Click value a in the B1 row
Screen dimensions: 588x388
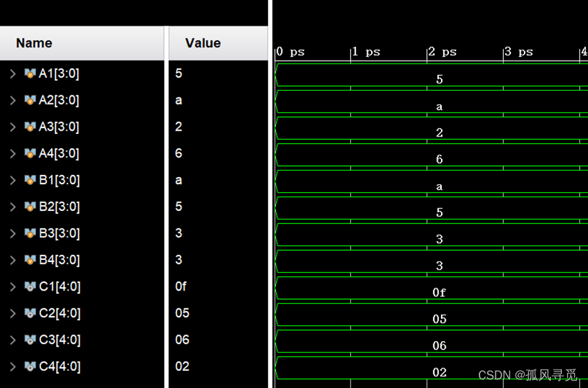tap(178, 180)
